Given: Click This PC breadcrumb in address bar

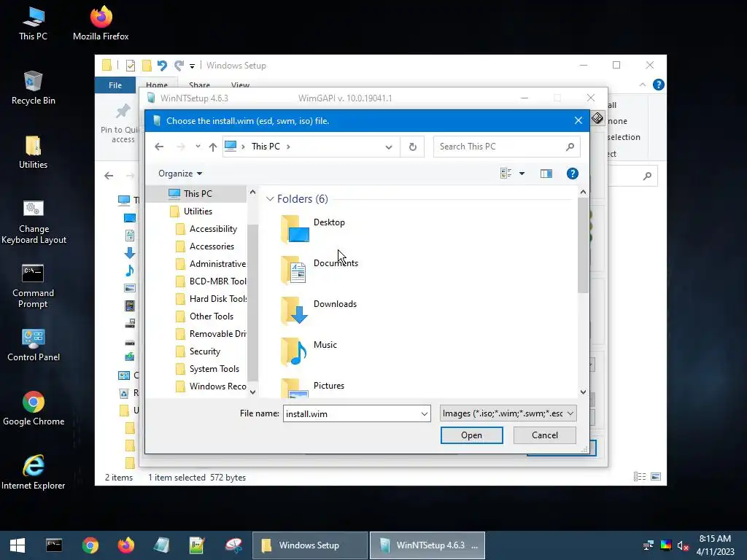Looking at the screenshot, I should pyautogui.click(x=266, y=146).
